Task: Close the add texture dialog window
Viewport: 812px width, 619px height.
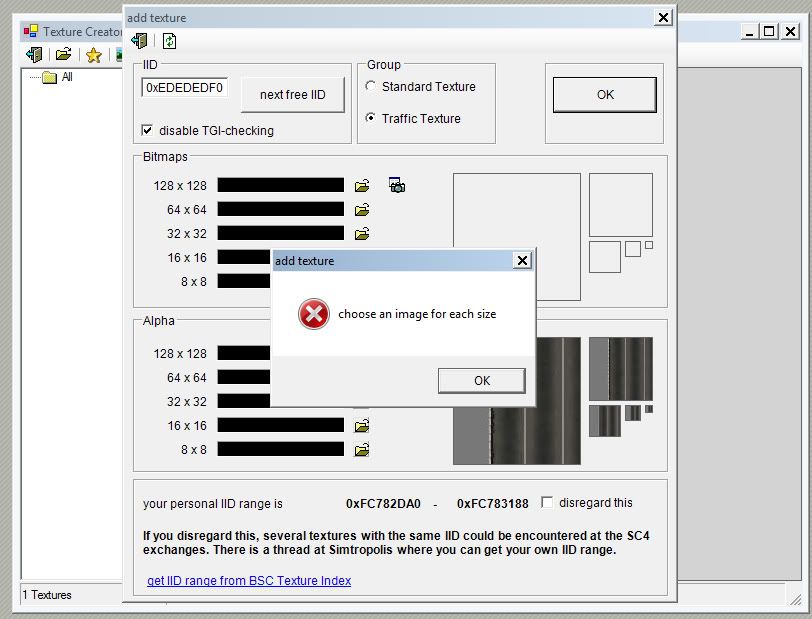Action: click(663, 18)
